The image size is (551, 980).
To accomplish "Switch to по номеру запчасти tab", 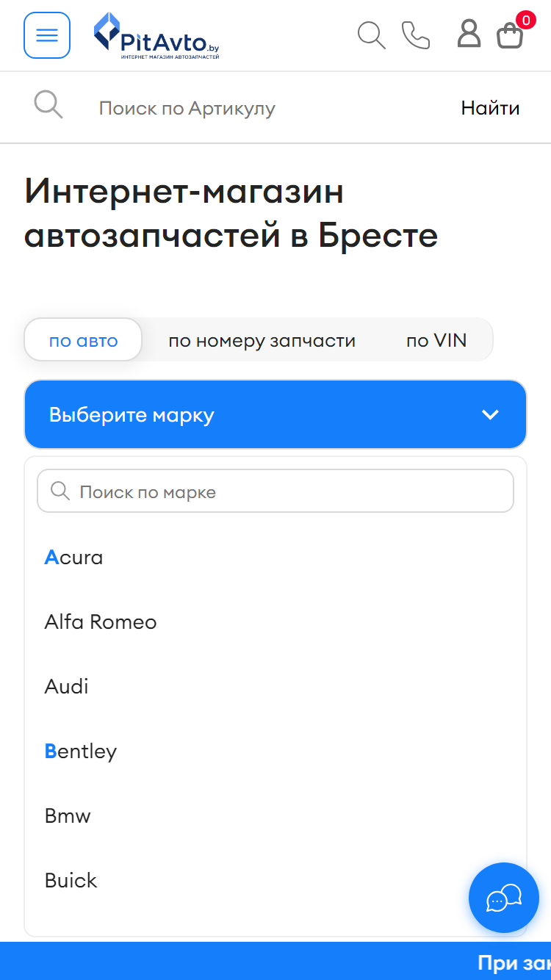I will (x=262, y=340).
